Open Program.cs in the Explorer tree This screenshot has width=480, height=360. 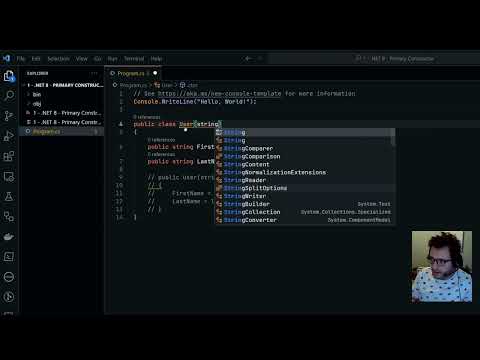pyautogui.click(x=63, y=132)
